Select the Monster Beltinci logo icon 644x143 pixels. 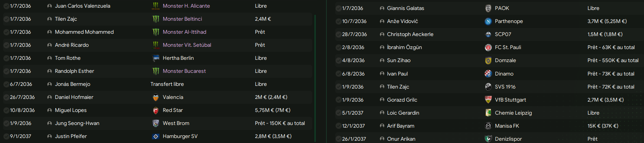tap(156, 19)
